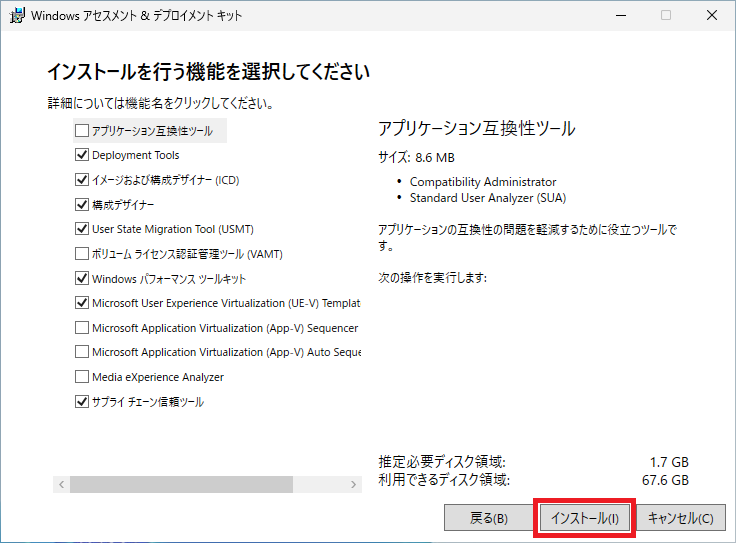This screenshot has height=543, width=736.
Task: Click the キャンセル(C) button
Action: pos(681,518)
